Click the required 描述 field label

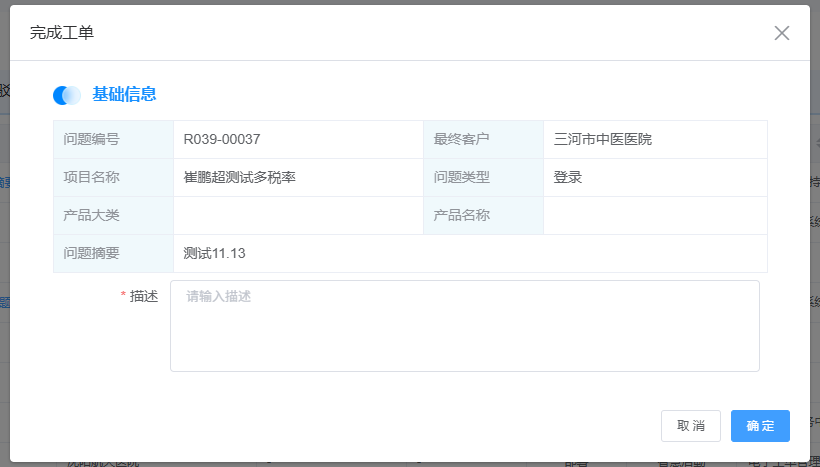[x=144, y=297]
